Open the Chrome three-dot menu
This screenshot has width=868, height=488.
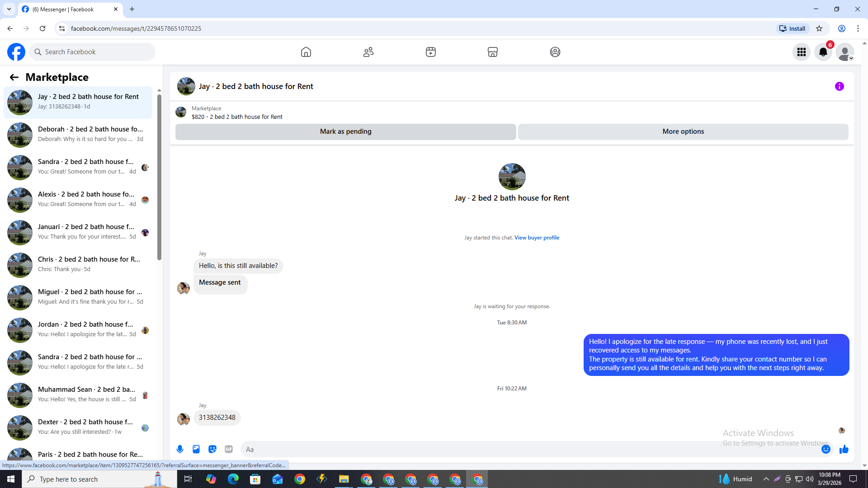858,28
